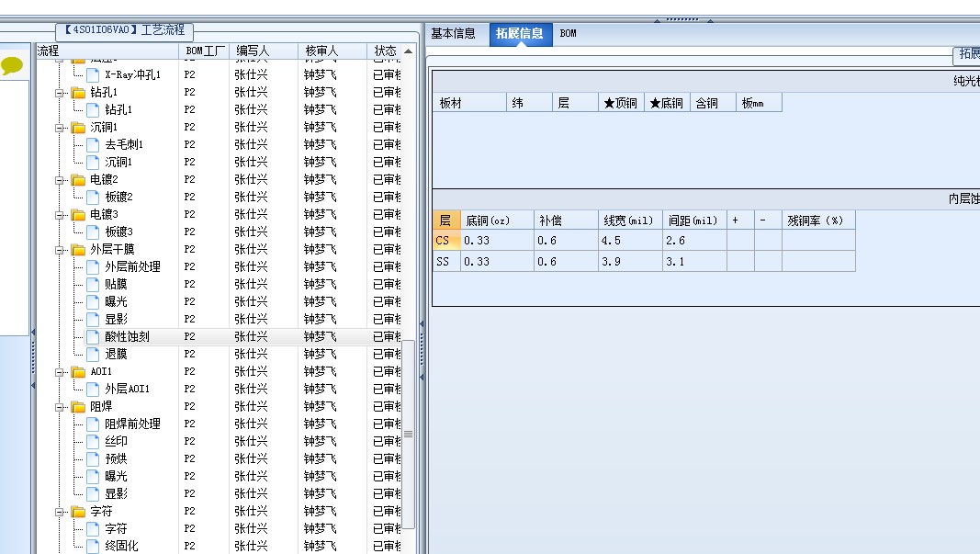Click document icon of 贴膜
The height and width of the screenshot is (554, 980).
(x=93, y=285)
